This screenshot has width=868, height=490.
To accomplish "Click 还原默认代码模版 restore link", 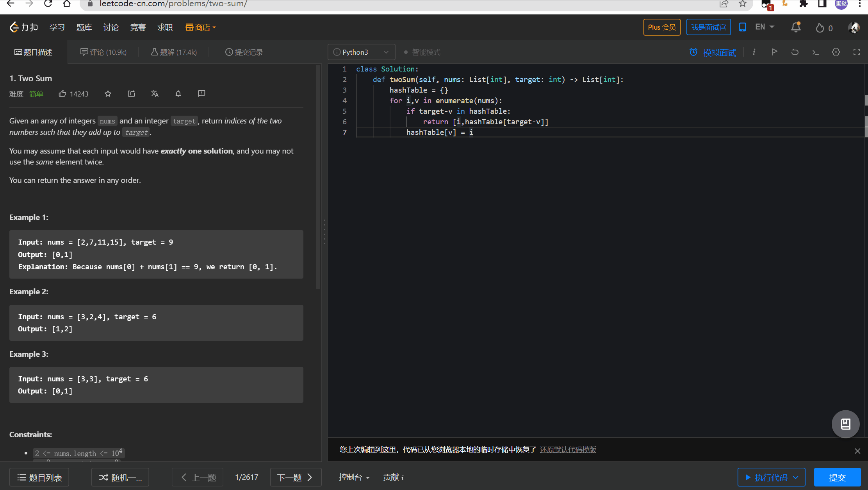I will (568, 449).
